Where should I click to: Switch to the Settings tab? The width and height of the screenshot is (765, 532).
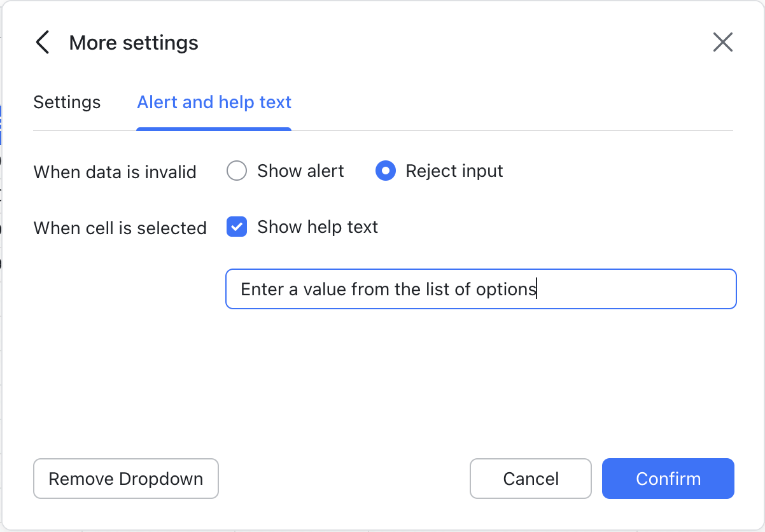pyautogui.click(x=67, y=102)
